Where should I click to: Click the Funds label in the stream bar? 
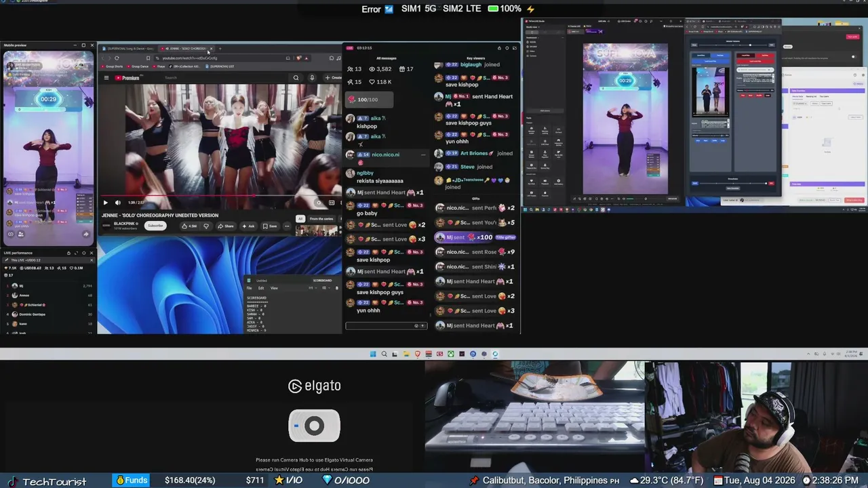coord(132,481)
